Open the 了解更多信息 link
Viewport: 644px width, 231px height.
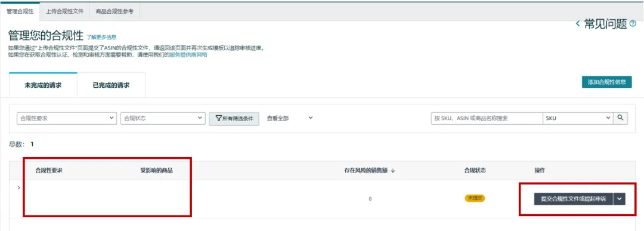(101, 37)
